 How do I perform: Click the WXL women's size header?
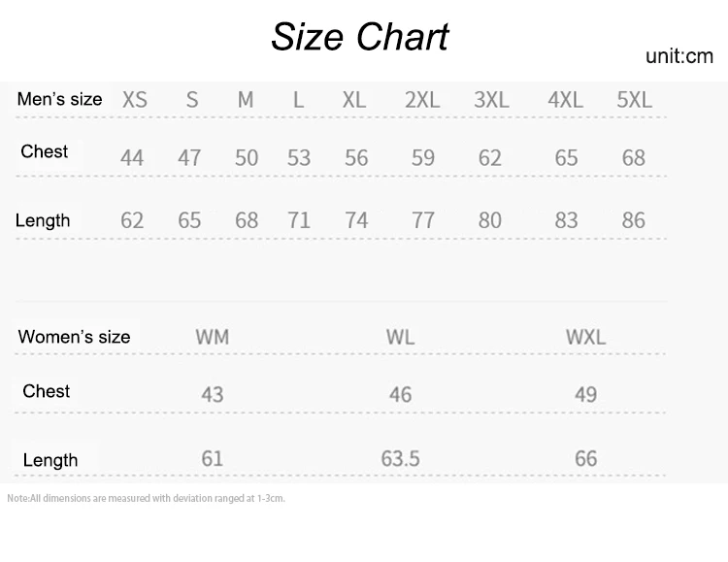(585, 337)
